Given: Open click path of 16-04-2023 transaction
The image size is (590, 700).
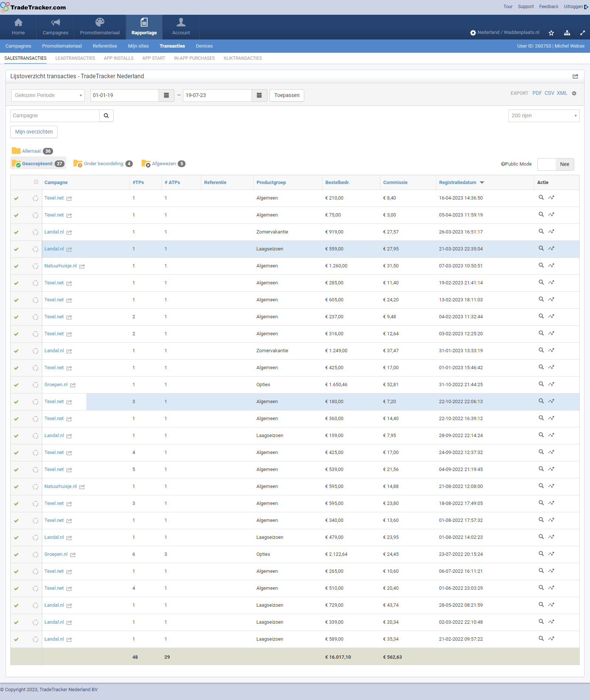Looking at the screenshot, I should click(551, 197).
